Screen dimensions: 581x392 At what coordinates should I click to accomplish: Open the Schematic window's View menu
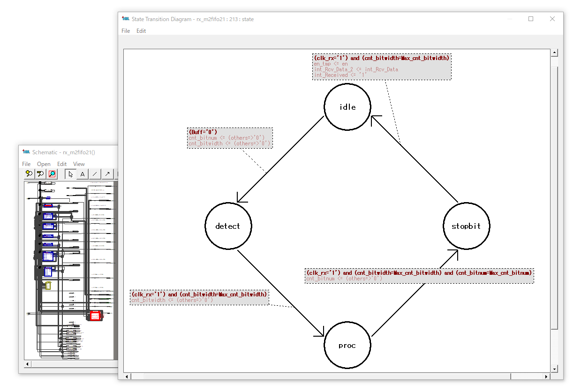point(79,164)
